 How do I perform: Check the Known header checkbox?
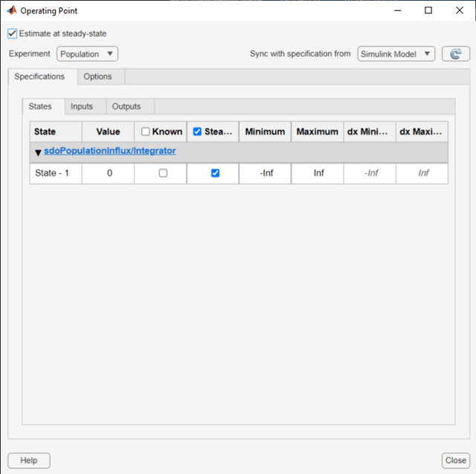pyautogui.click(x=146, y=132)
